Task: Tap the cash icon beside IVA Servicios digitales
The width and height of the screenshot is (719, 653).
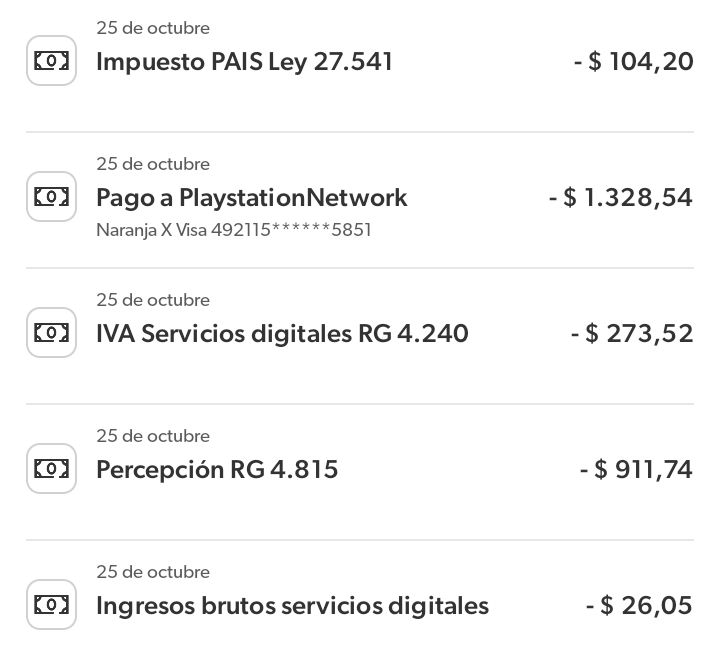Action: (51, 332)
